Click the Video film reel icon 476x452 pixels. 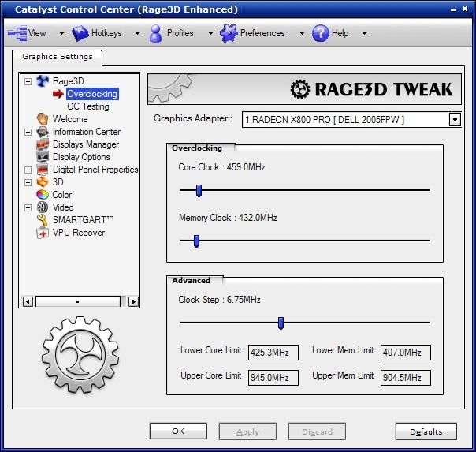point(43,207)
